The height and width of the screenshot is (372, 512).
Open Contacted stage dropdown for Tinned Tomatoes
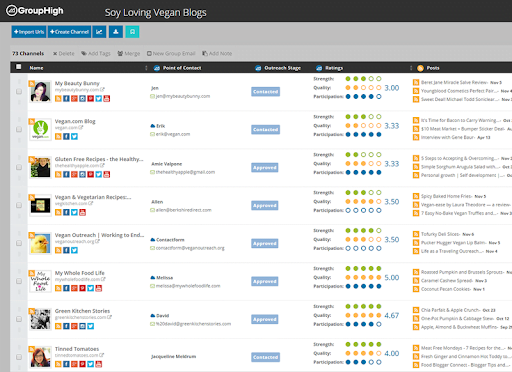tap(265, 357)
